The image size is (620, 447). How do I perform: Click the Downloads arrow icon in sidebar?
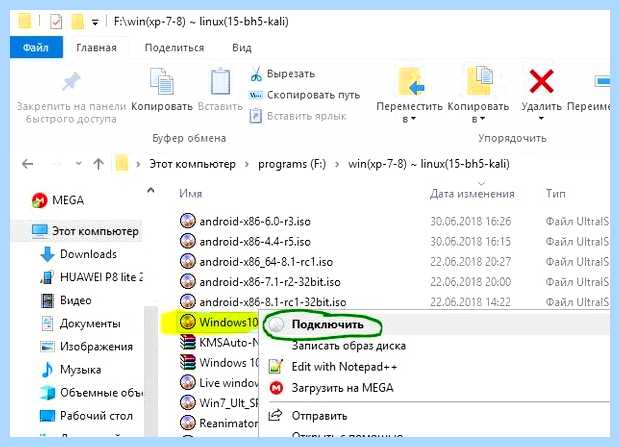click(x=47, y=254)
